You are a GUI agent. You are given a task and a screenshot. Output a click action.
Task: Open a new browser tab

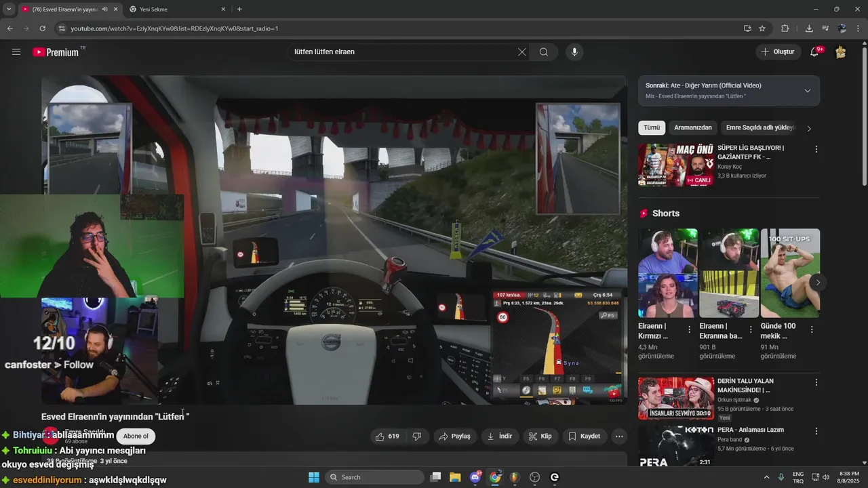(239, 9)
